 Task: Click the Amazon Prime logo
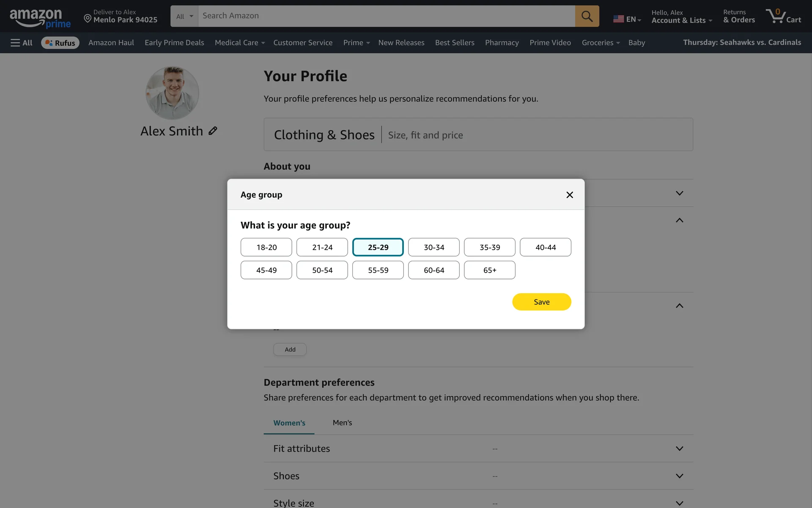click(40, 19)
